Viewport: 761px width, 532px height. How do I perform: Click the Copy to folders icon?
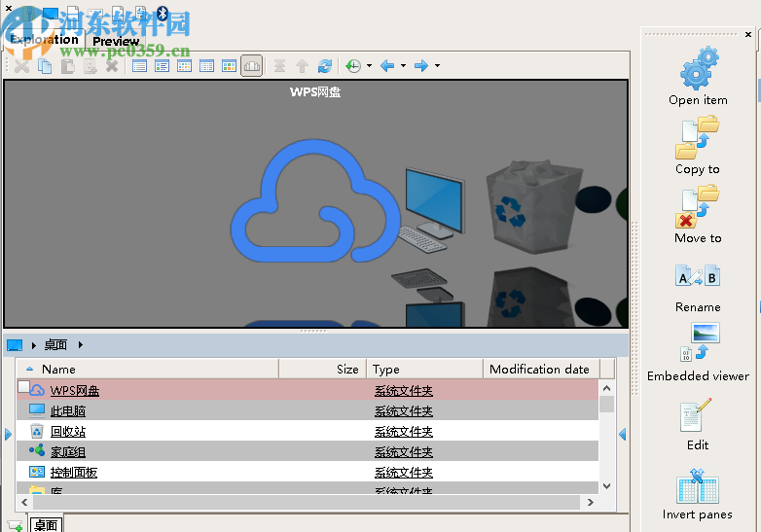coord(698,137)
